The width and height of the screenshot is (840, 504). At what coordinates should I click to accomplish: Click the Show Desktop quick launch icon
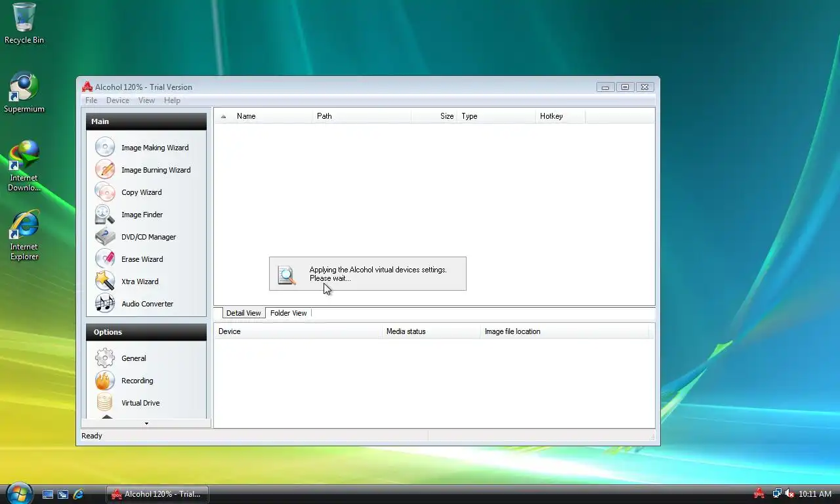pyautogui.click(x=48, y=494)
